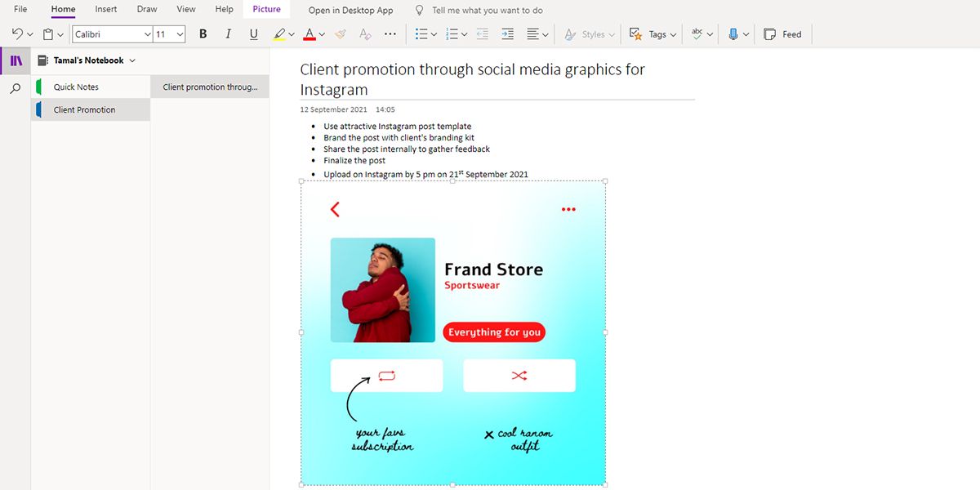Open the notebooks sidebar icon
Viewport: 980px width, 490px height.
click(15, 60)
